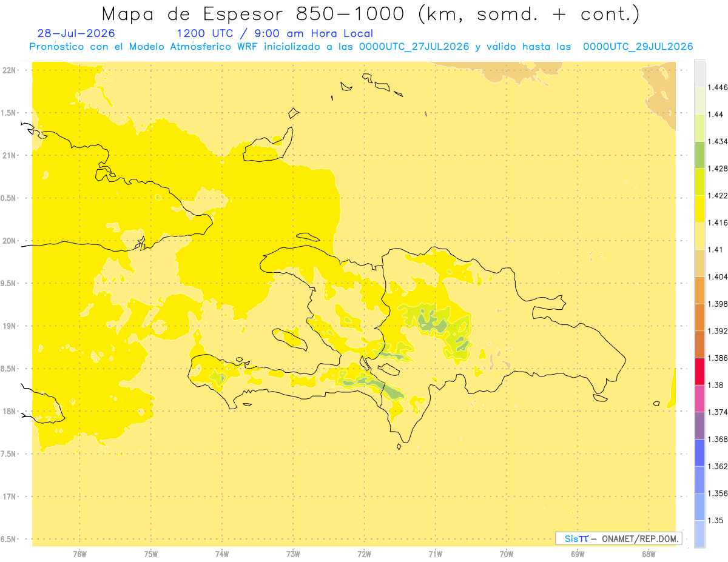Click the legend value '1.356'
Screen dimensions: 728x562
coord(717,493)
